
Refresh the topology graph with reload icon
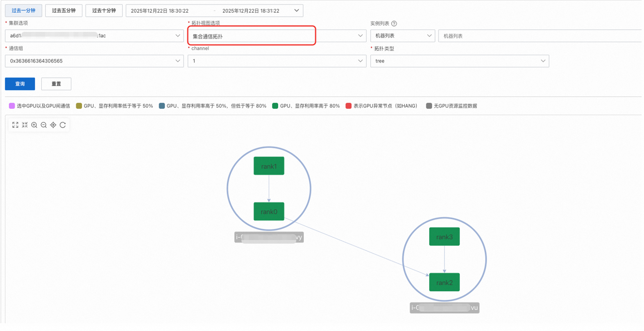pyautogui.click(x=63, y=125)
